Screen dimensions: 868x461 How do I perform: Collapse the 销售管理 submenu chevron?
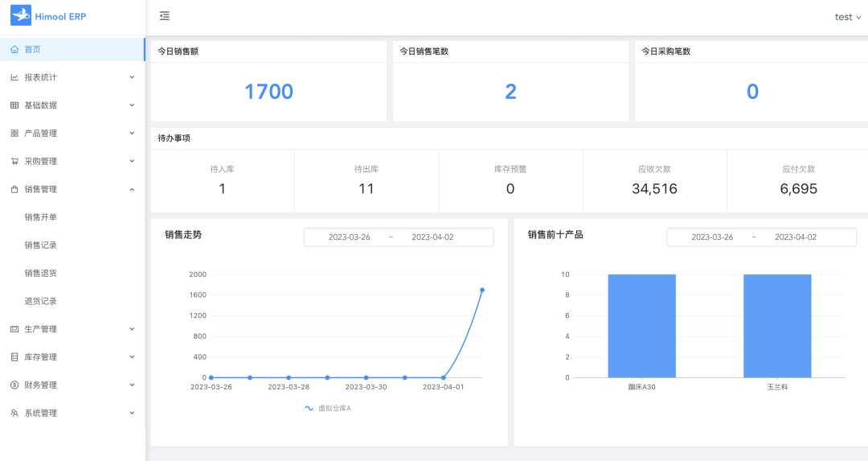click(132, 189)
